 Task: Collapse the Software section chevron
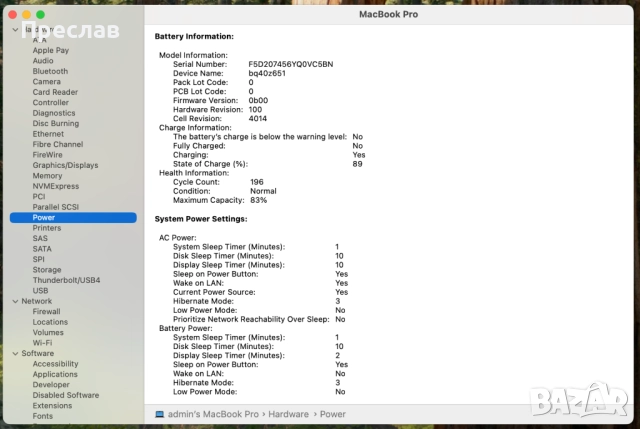(x=16, y=353)
